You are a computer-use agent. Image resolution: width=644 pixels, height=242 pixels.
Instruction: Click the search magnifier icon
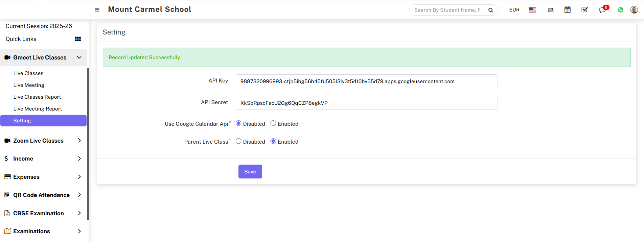tap(490, 10)
